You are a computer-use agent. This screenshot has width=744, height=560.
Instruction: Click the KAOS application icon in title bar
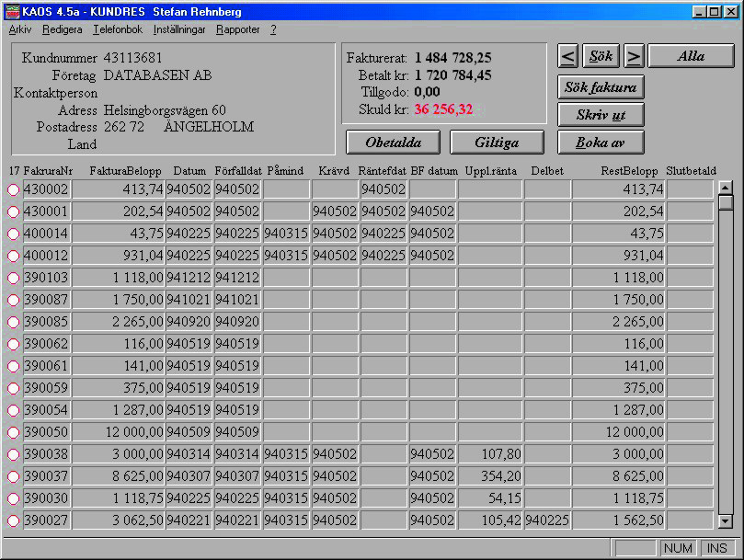point(12,10)
